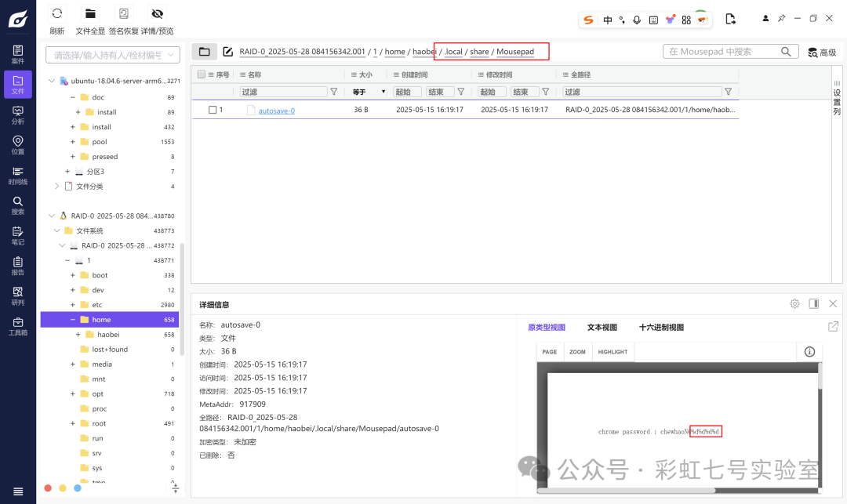This screenshot has height=504, width=847.
Task: Open the 搜索 sidebar section
Action: (x=18, y=205)
